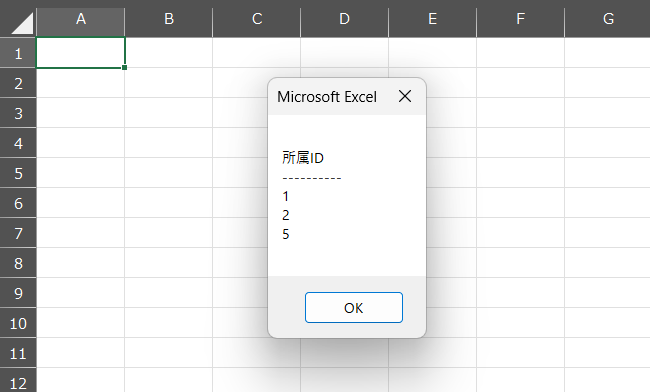Select row 9 header
The height and width of the screenshot is (392, 650).
(18, 293)
